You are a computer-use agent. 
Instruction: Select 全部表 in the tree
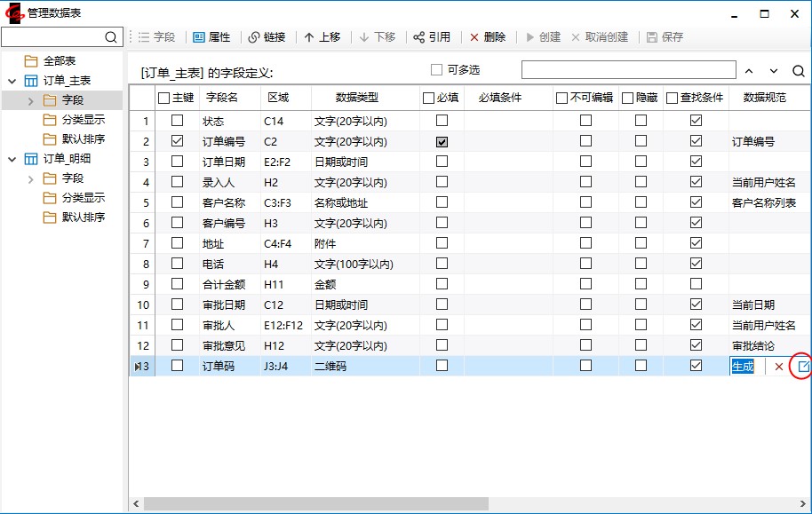60,61
